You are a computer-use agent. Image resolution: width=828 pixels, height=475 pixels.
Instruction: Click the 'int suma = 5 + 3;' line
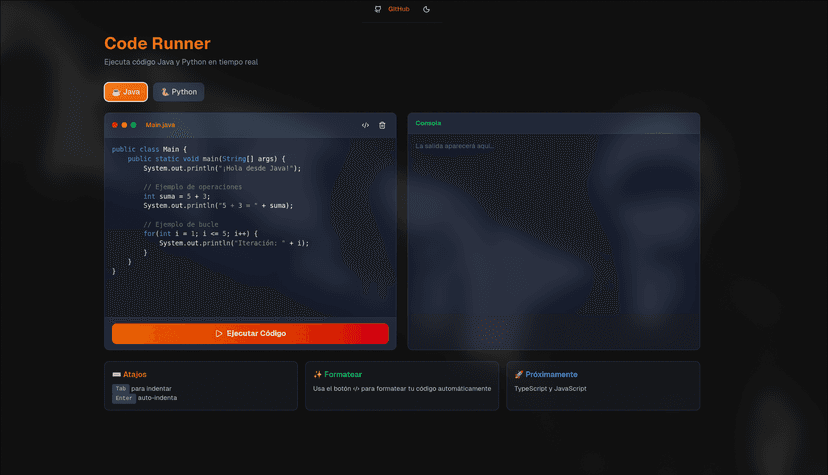(x=176, y=196)
